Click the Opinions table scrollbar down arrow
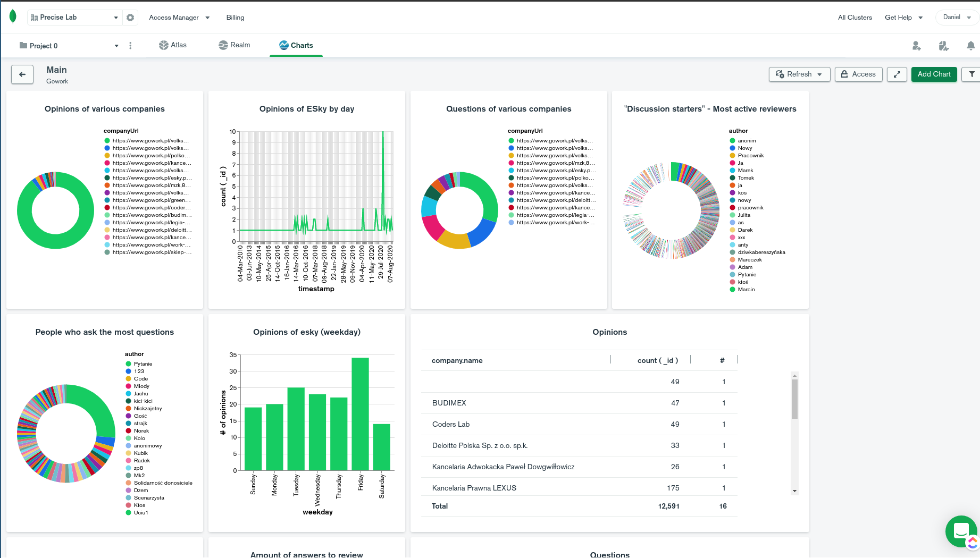The image size is (980, 558). 794,491
